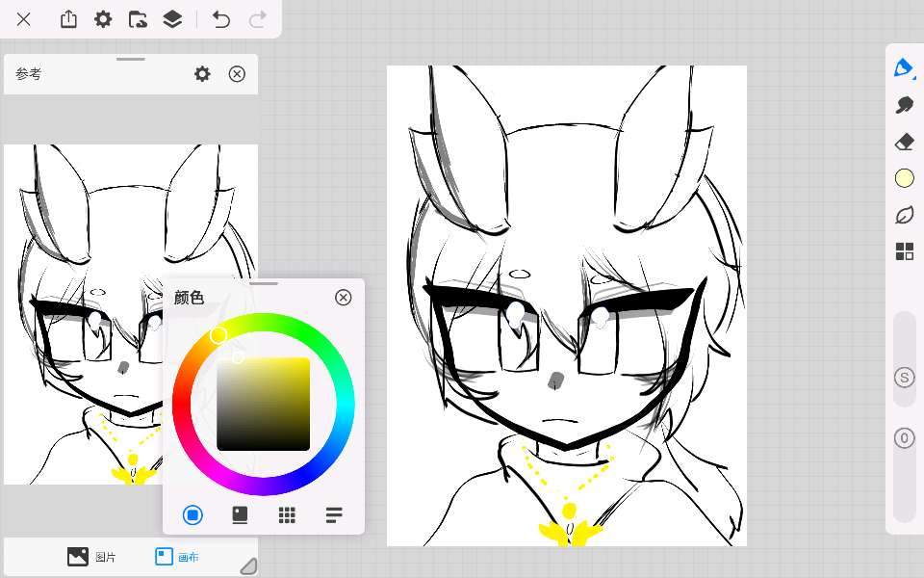Open the layers panel
Image resolution: width=924 pixels, height=578 pixels.
coord(172,19)
